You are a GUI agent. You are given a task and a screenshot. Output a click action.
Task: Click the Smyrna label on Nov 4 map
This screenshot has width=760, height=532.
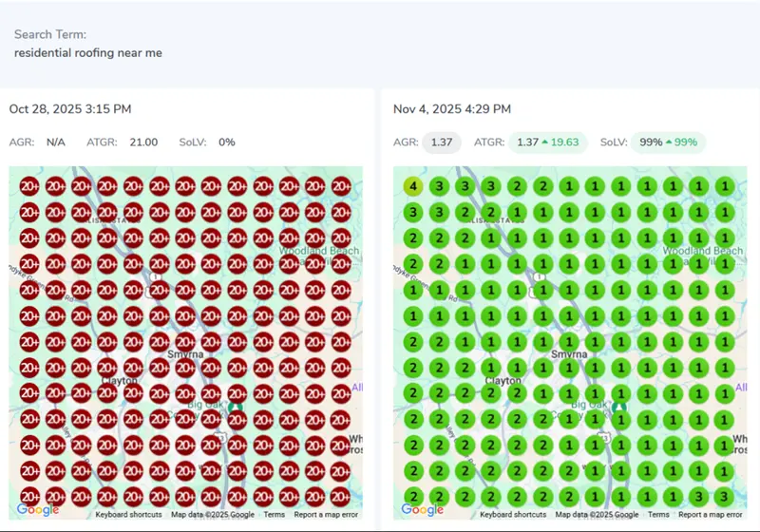(568, 353)
